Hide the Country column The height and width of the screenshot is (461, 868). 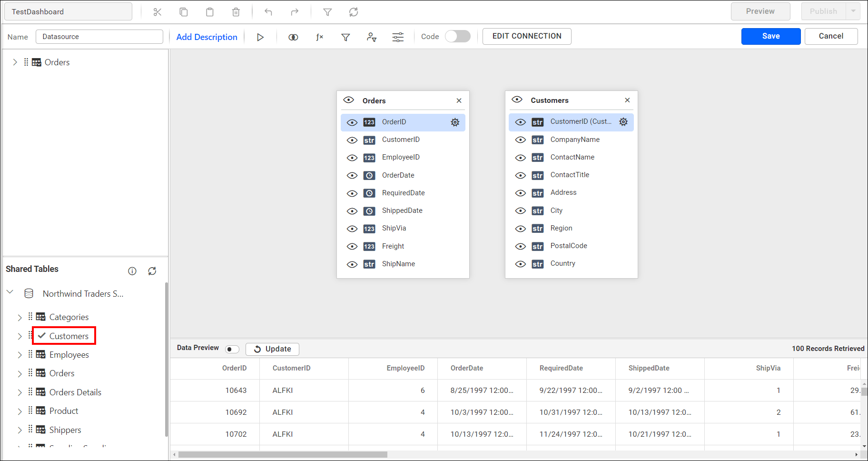coord(521,264)
